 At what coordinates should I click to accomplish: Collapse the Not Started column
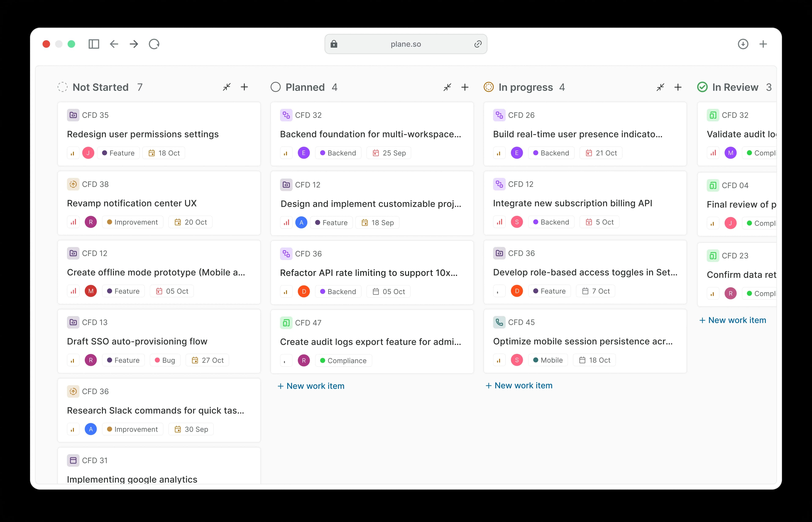pyautogui.click(x=227, y=87)
